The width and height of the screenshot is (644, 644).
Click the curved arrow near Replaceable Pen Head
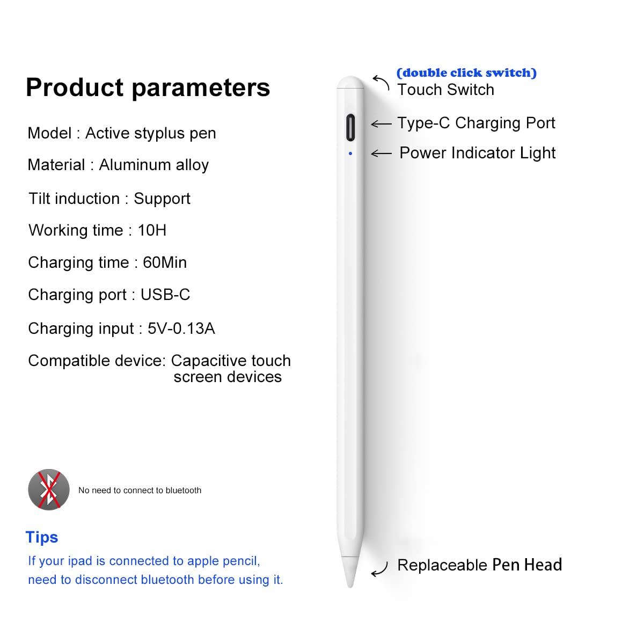379,569
